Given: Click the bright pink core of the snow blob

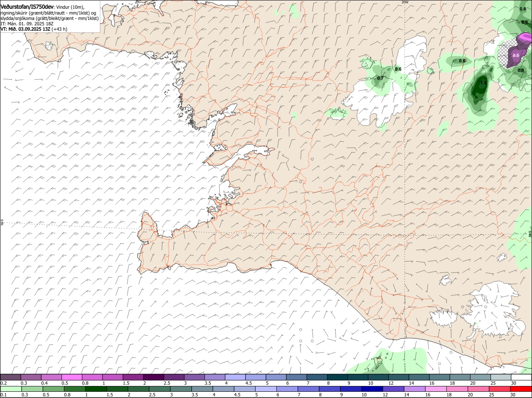Looking at the screenshot, I should pyautogui.click(x=526, y=38).
